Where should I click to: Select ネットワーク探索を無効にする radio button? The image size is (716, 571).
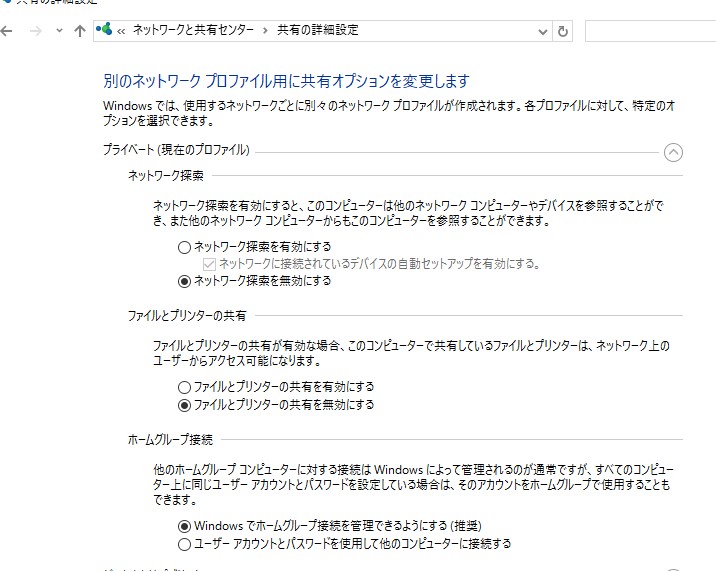(184, 281)
